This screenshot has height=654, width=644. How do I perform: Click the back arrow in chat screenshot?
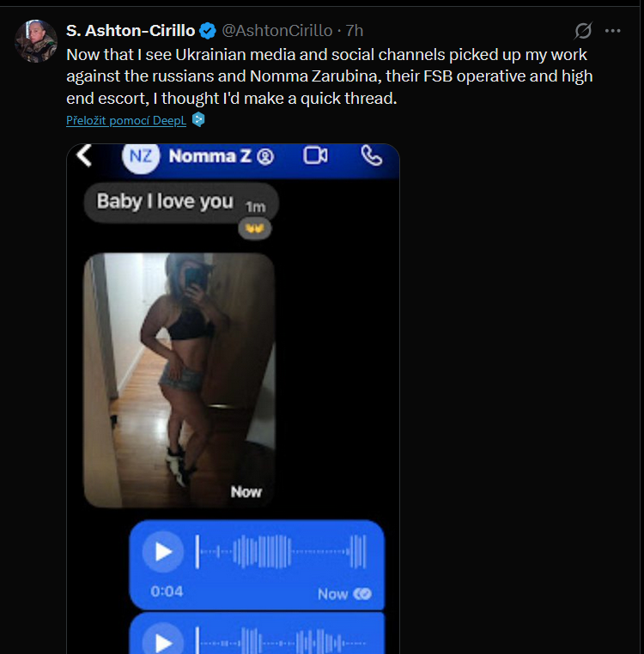click(84, 156)
